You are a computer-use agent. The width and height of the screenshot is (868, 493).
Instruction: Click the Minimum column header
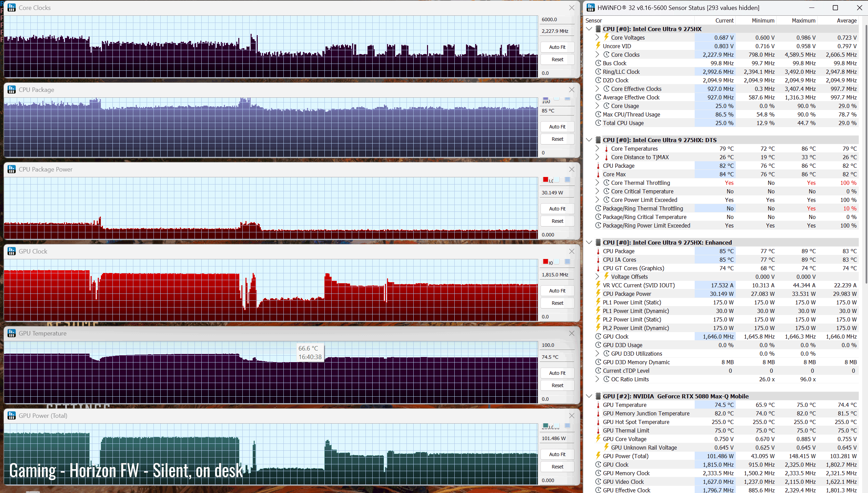point(763,20)
